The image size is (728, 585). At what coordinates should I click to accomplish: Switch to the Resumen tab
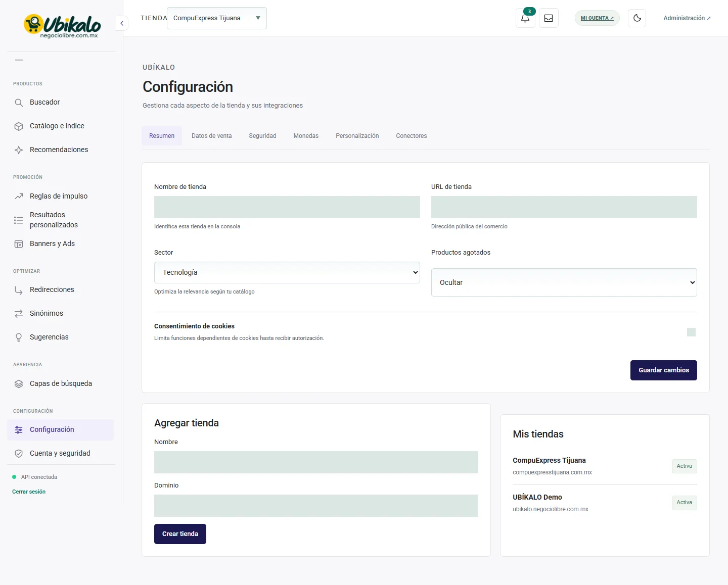(162, 136)
